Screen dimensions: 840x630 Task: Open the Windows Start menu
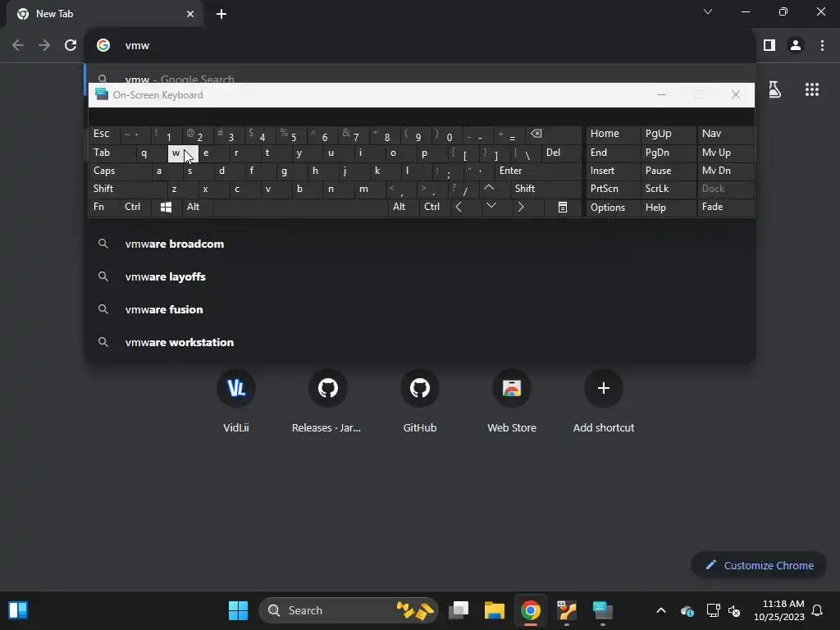click(238, 610)
